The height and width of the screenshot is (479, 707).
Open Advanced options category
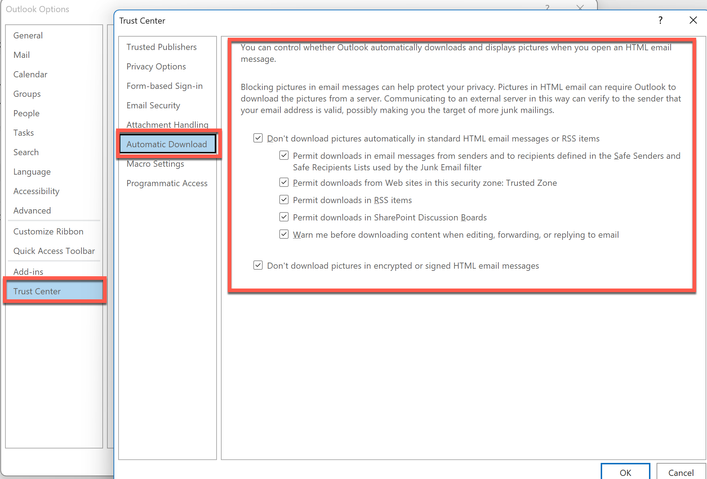pos(32,211)
